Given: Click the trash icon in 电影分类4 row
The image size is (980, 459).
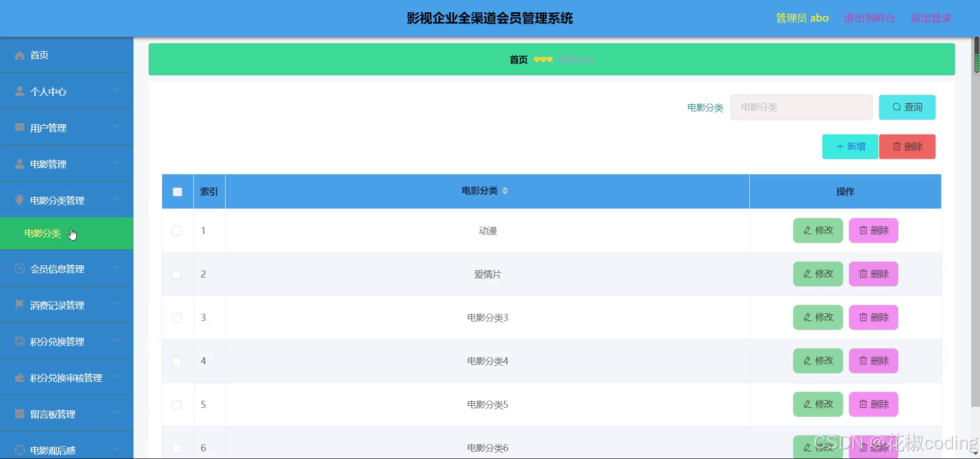Looking at the screenshot, I should coord(863,361).
